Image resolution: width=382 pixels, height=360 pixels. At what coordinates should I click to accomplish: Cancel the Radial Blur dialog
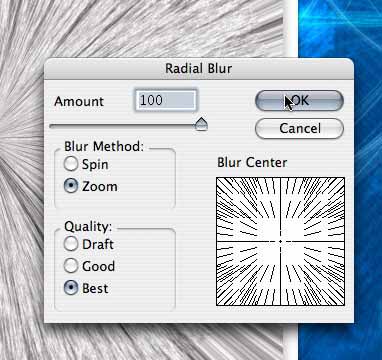click(299, 128)
